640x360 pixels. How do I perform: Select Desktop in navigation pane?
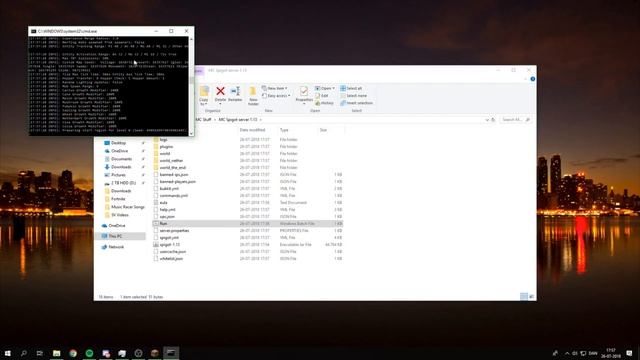pos(119,143)
